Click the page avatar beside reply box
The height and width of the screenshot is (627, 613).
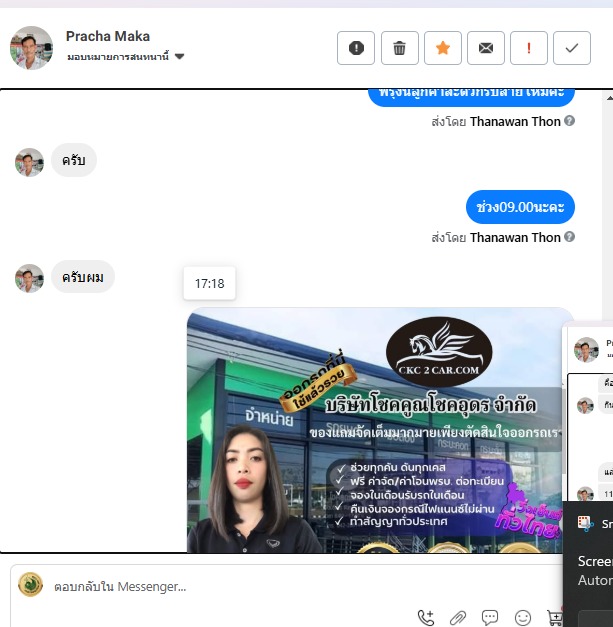click(x=30, y=585)
